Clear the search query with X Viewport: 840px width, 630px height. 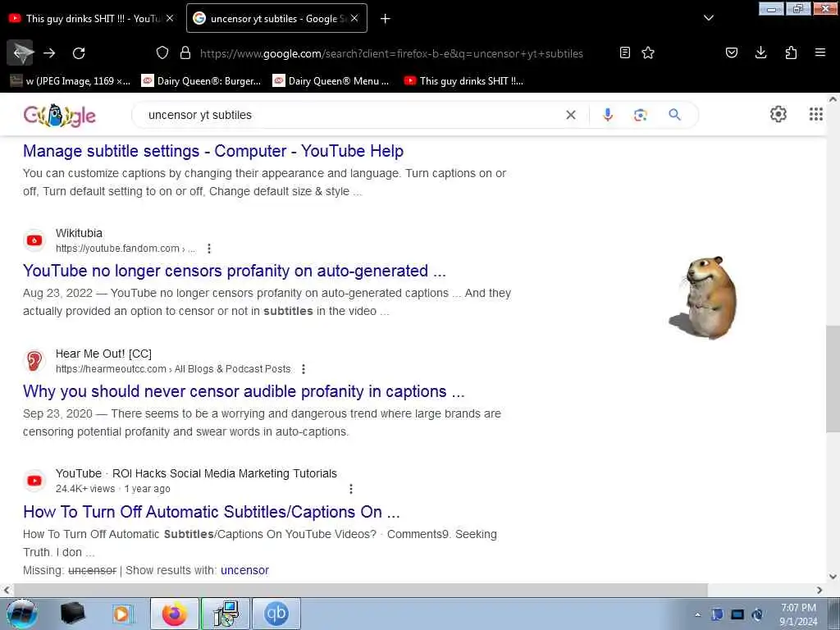point(571,115)
